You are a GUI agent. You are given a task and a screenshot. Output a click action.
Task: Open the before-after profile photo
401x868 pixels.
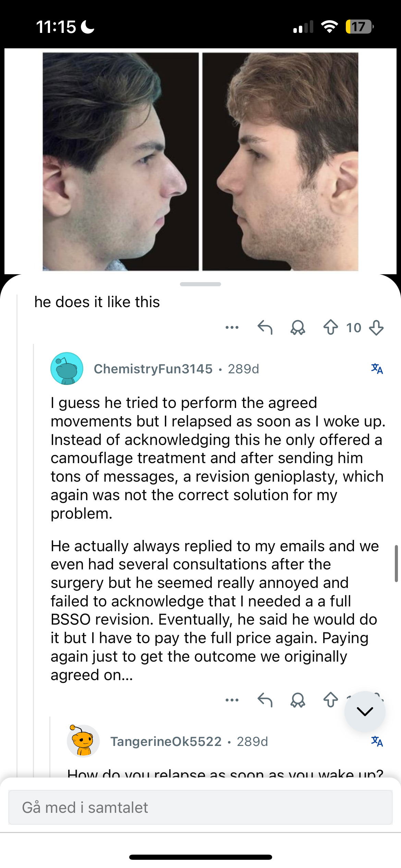[200, 161]
